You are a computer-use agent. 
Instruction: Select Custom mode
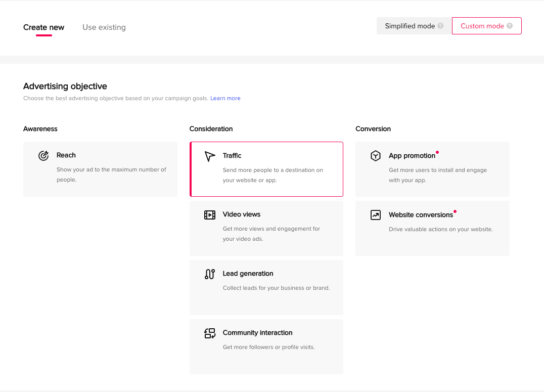(487, 26)
